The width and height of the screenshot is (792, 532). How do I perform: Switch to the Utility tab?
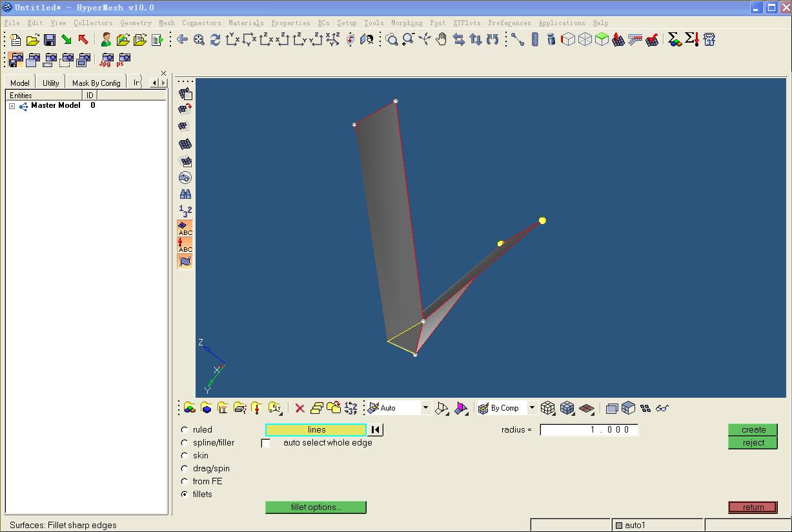point(51,83)
